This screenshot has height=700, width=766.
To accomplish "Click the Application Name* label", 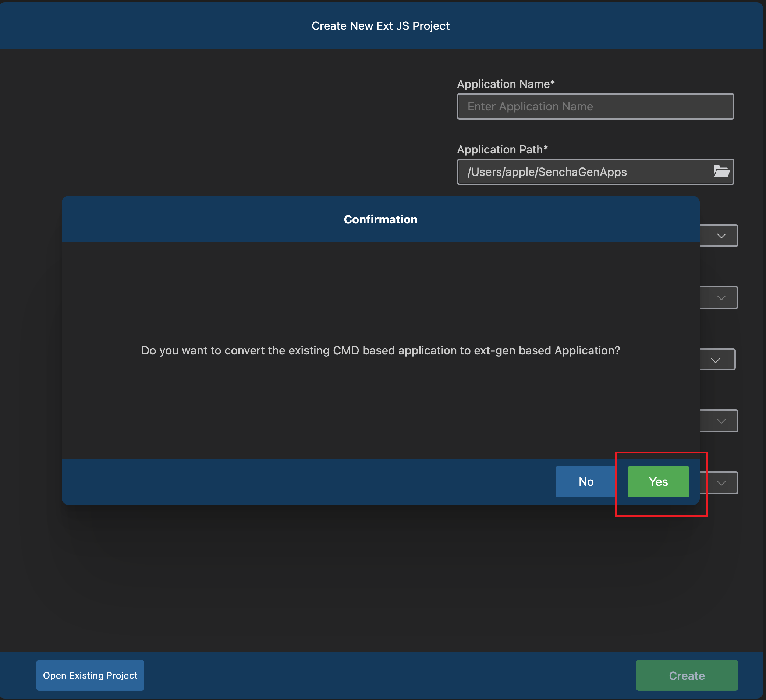I will 506,84.
